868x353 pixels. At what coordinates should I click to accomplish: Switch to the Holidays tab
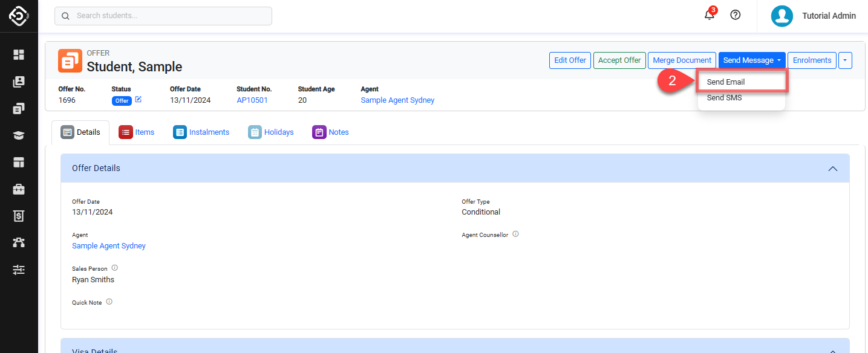click(271, 132)
